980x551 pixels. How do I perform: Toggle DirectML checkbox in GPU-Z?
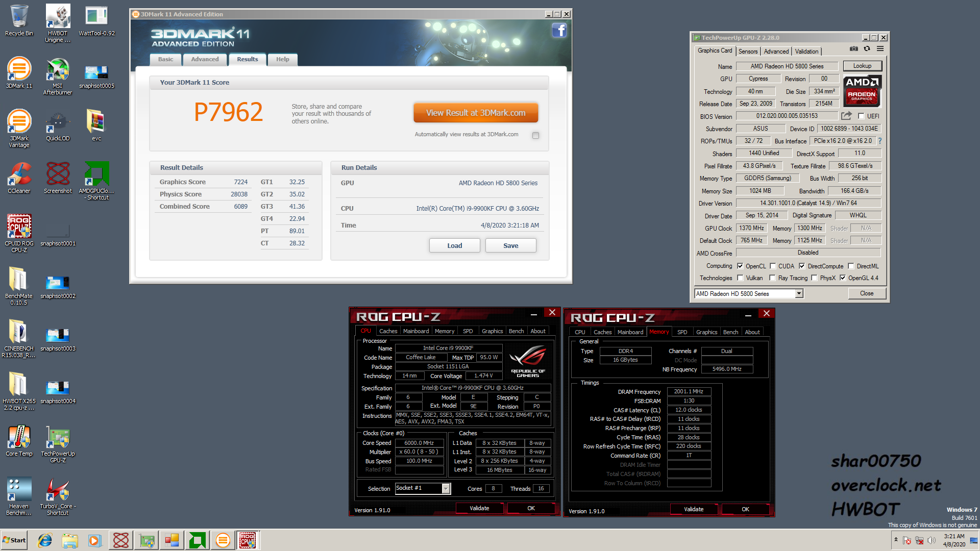(851, 266)
